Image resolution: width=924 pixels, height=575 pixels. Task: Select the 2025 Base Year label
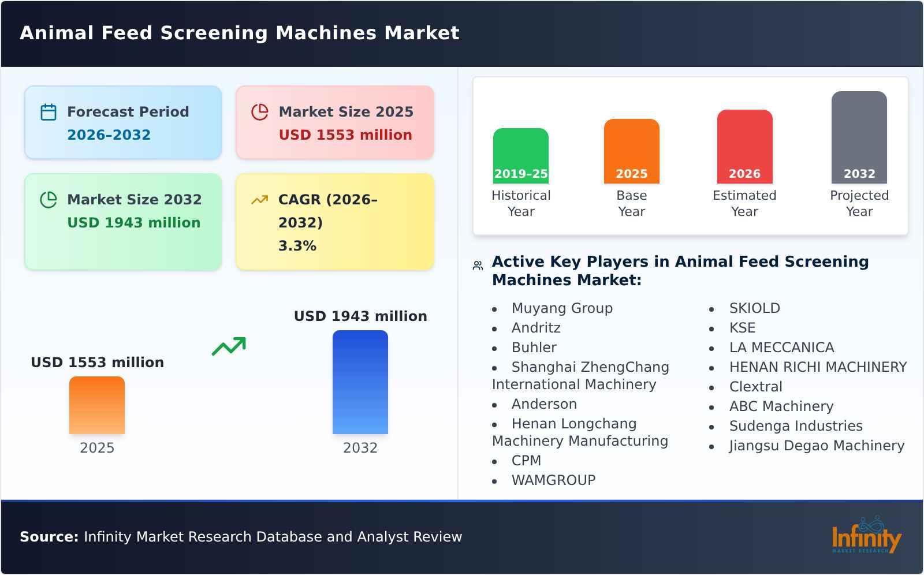click(631, 204)
